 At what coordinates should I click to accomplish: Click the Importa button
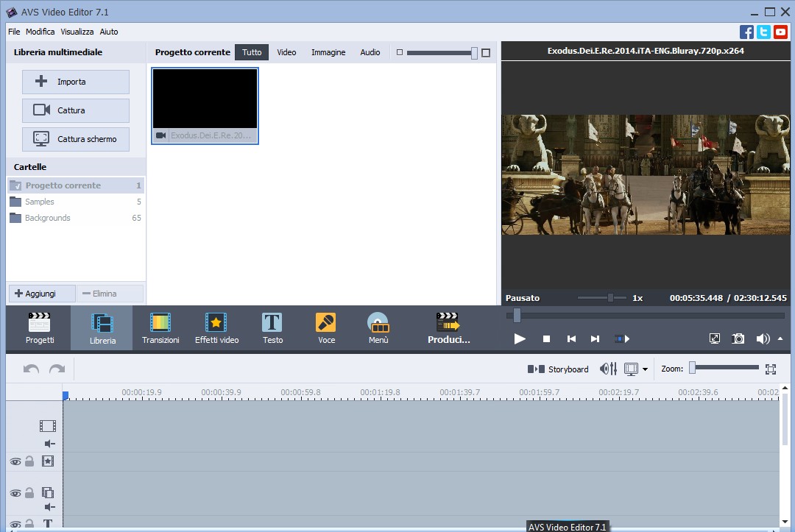[76, 82]
